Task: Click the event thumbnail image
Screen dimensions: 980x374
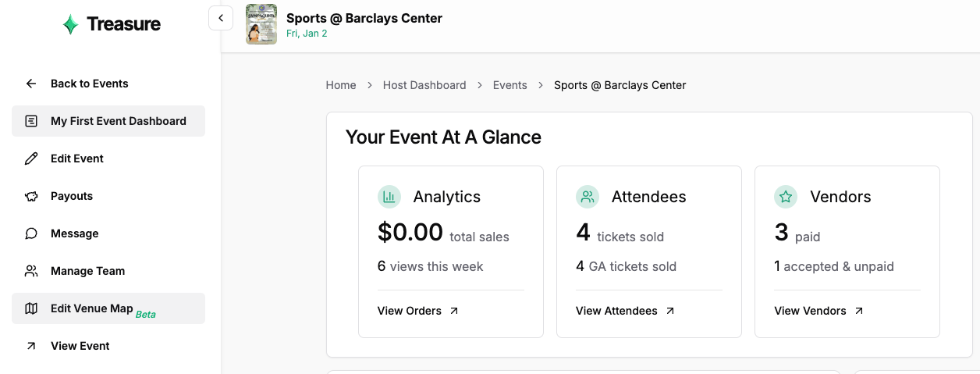Action: click(261, 24)
